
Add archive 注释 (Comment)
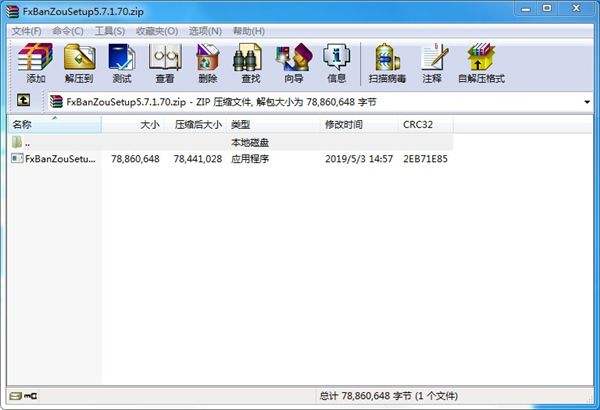[x=432, y=63]
